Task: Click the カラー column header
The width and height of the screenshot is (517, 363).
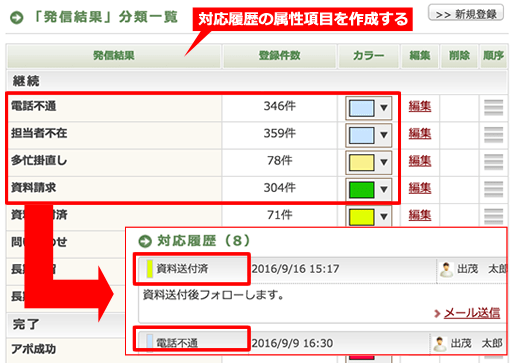Action: [368, 55]
